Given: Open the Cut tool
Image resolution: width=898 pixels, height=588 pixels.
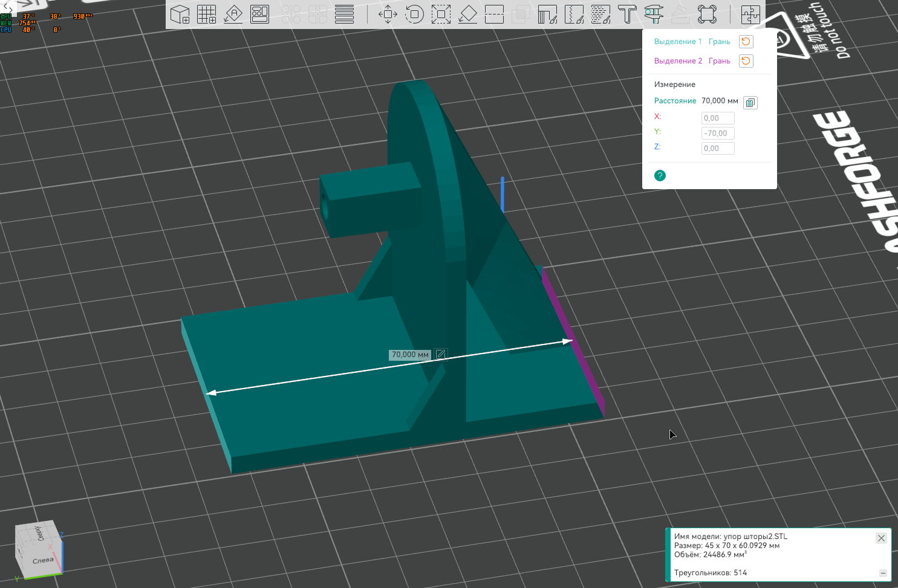Looking at the screenshot, I should coord(494,15).
